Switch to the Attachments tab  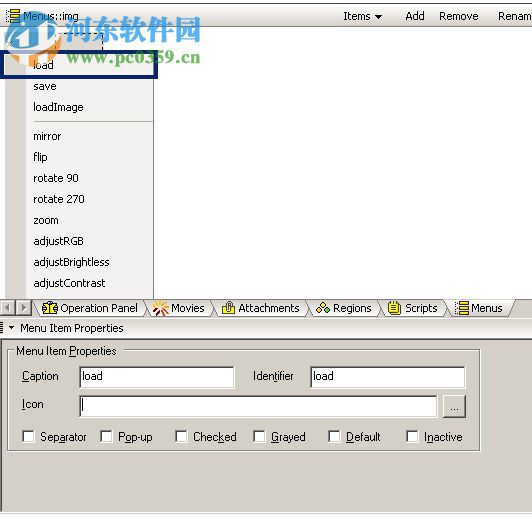261,308
